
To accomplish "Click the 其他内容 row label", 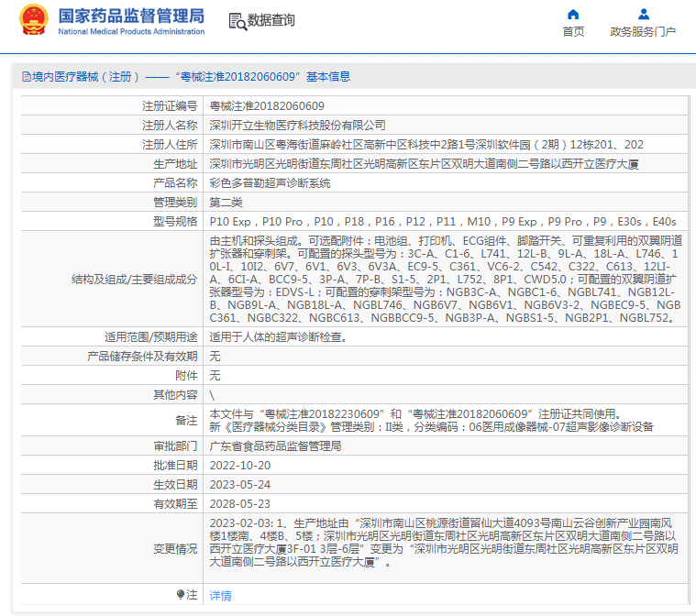I will pyautogui.click(x=175, y=394).
